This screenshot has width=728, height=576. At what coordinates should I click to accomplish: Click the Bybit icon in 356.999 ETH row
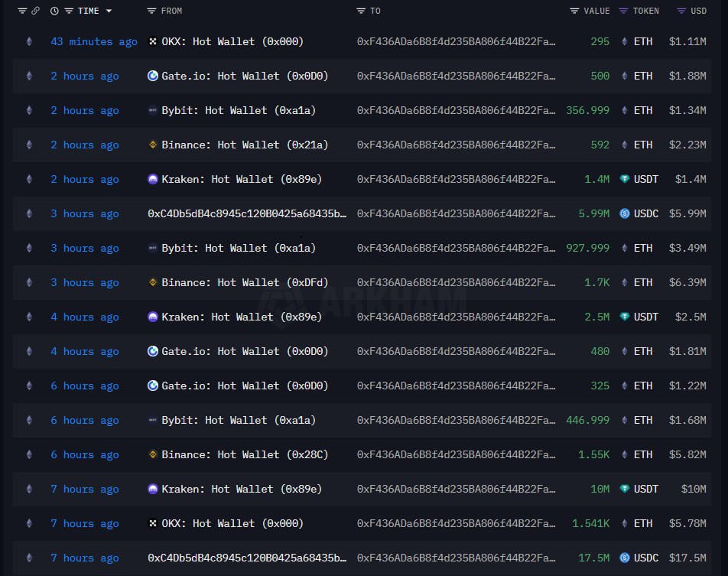pos(153,110)
